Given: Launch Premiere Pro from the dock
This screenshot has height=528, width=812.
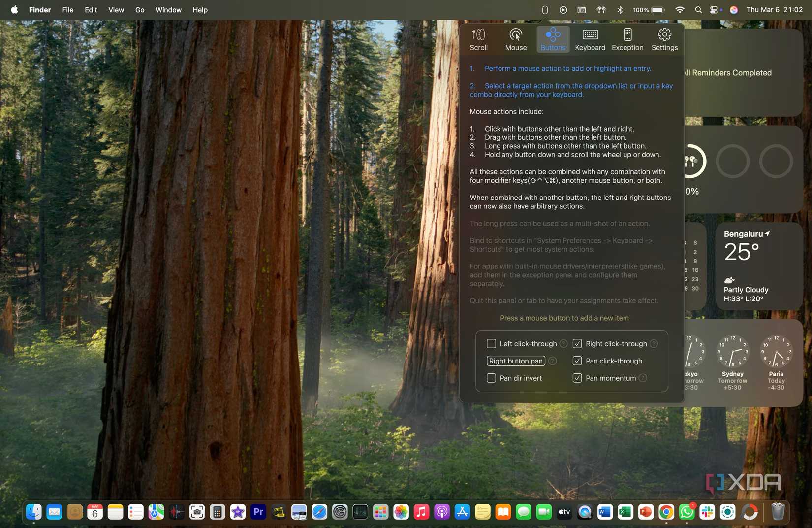Looking at the screenshot, I should coord(258,512).
